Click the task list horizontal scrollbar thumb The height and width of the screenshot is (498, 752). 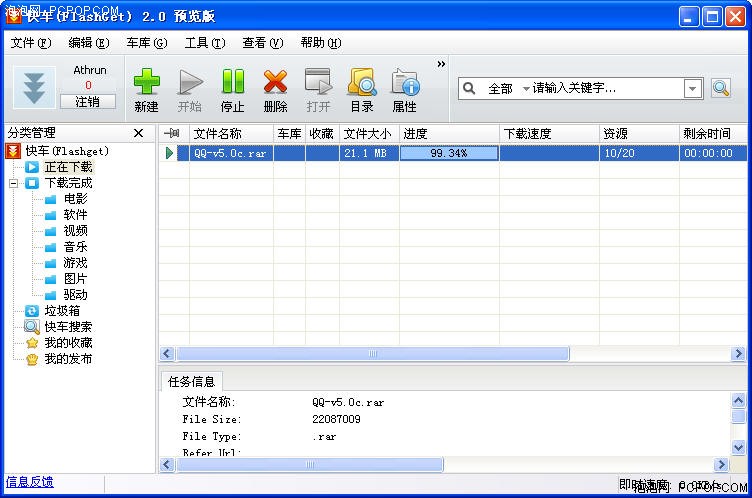pyautogui.click(x=373, y=354)
